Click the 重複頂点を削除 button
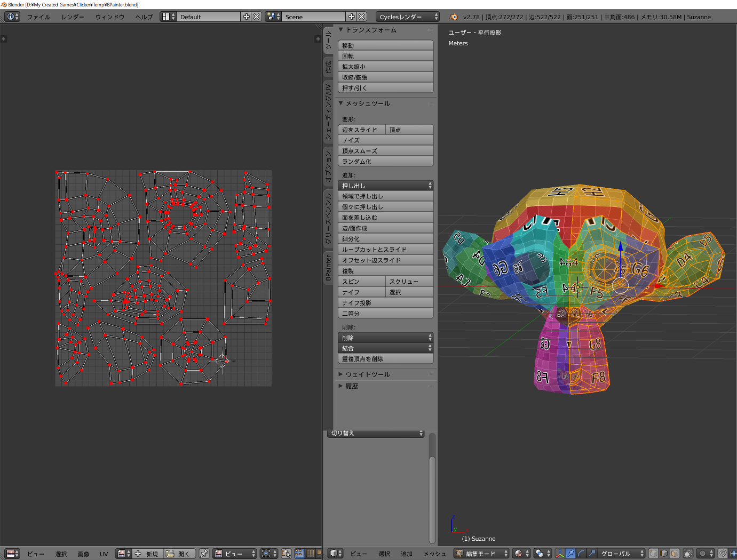 385,359
